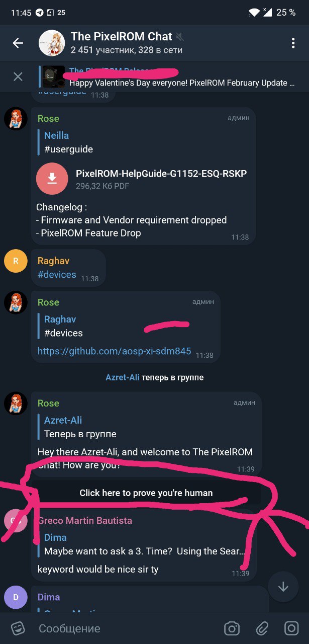Open the camera from message bar
309x644 pixels.
point(232,628)
